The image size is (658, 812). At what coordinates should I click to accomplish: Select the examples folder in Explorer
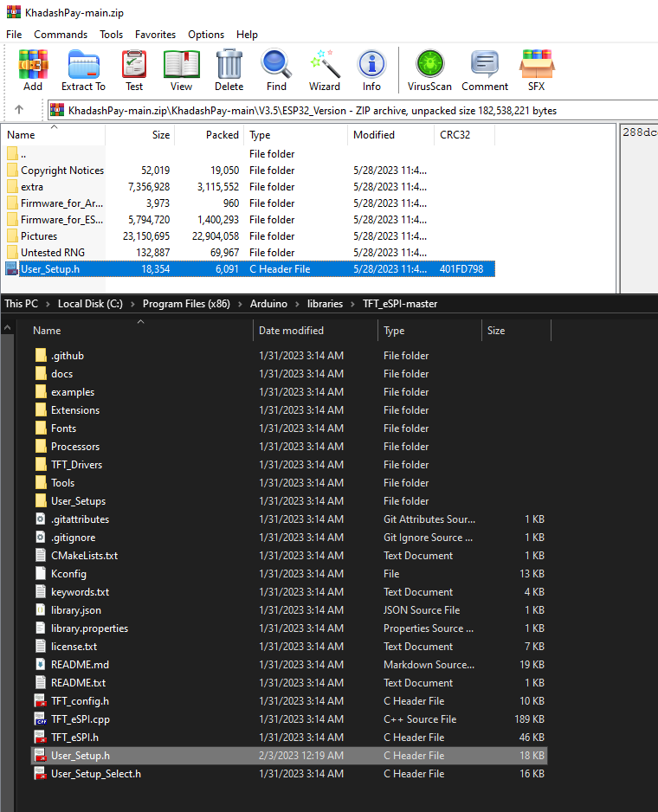pyautogui.click(x=289, y=392)
